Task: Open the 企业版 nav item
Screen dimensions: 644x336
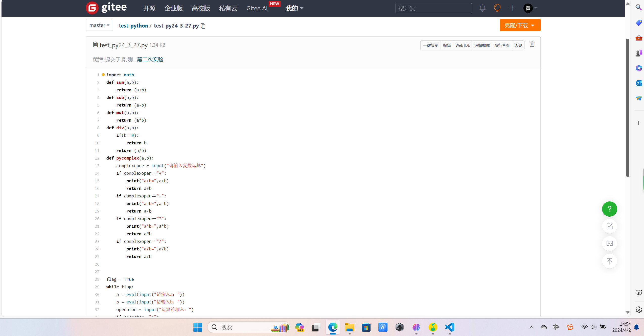Action: tap(173, 8)
